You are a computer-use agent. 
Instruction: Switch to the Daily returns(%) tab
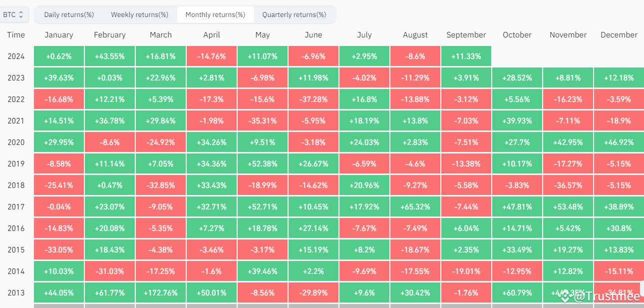[x=68, y=14]
